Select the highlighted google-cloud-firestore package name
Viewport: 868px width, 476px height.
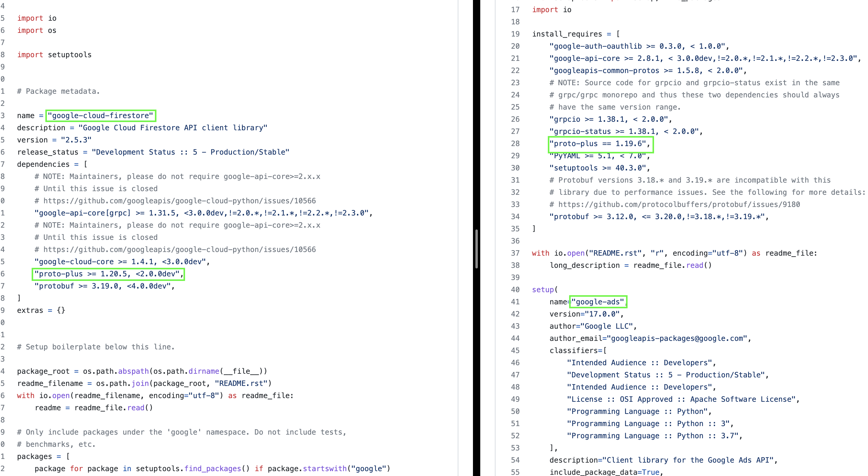click(100, 115)
